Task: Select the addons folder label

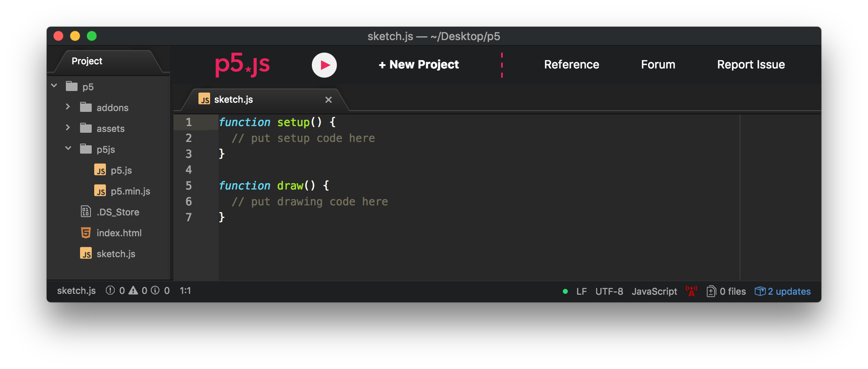Action: point(113,108)
